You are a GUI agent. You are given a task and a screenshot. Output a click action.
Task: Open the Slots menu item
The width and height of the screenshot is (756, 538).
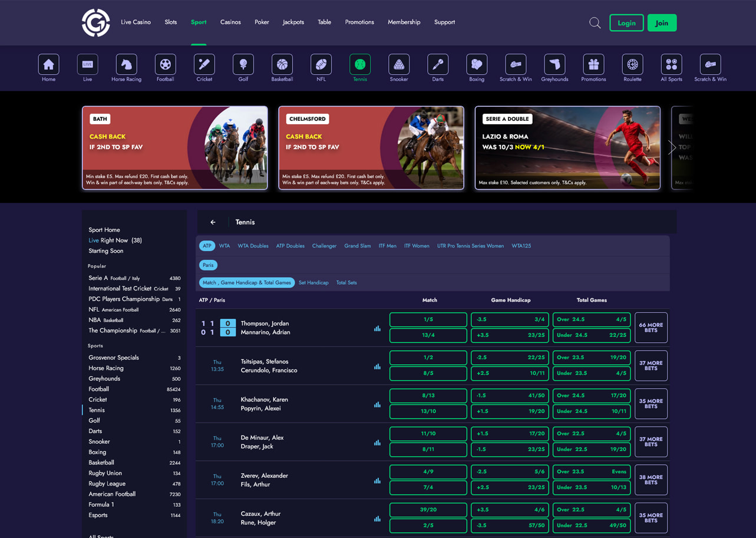[x=171, y=22]
